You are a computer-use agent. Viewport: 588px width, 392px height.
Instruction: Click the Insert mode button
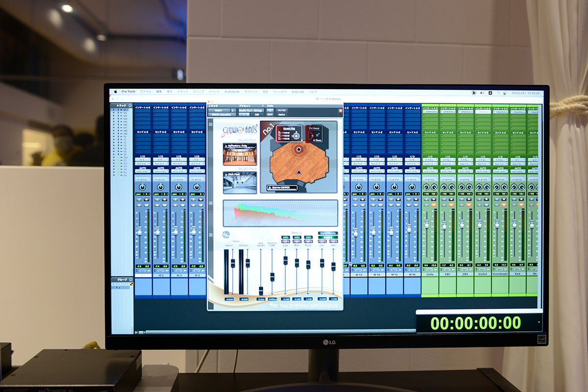point(328,237)
